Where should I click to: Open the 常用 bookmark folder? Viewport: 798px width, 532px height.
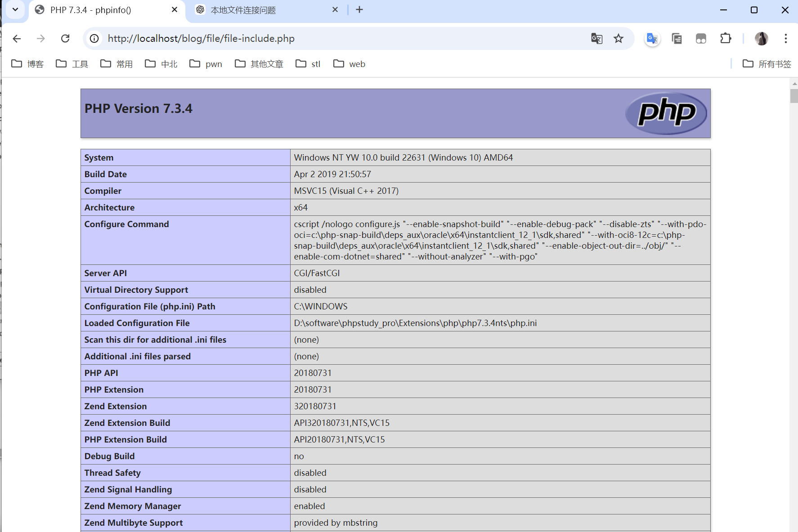coord(117,64)
